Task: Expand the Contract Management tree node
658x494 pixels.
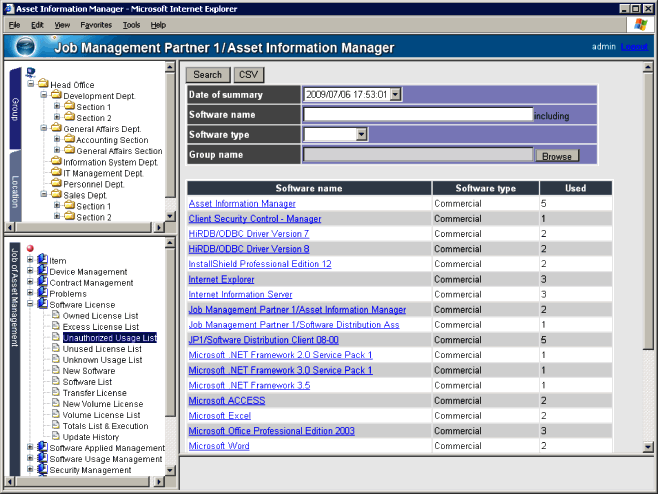Action: [30, 283]
